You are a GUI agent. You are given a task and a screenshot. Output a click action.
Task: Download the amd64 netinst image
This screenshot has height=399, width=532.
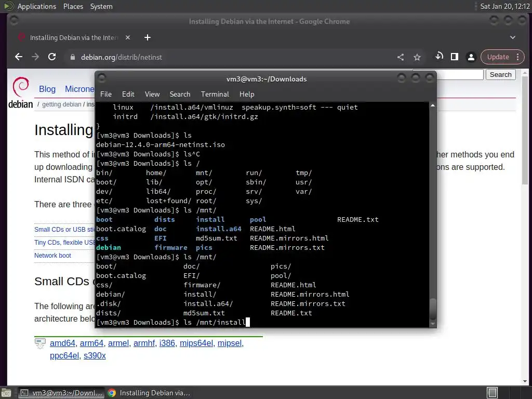coord(62,343)
